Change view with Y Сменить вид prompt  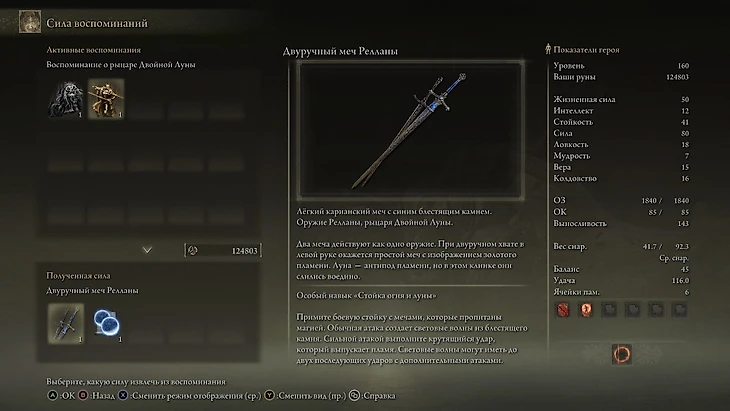[305, 396]
